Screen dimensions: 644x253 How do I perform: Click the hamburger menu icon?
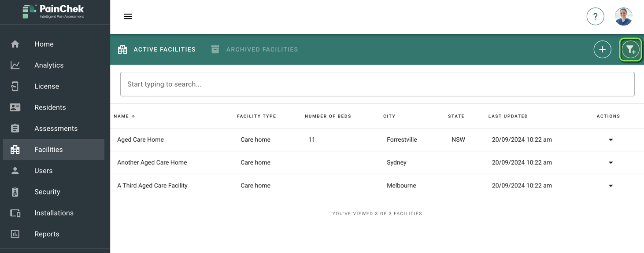(x=128, y=17)
